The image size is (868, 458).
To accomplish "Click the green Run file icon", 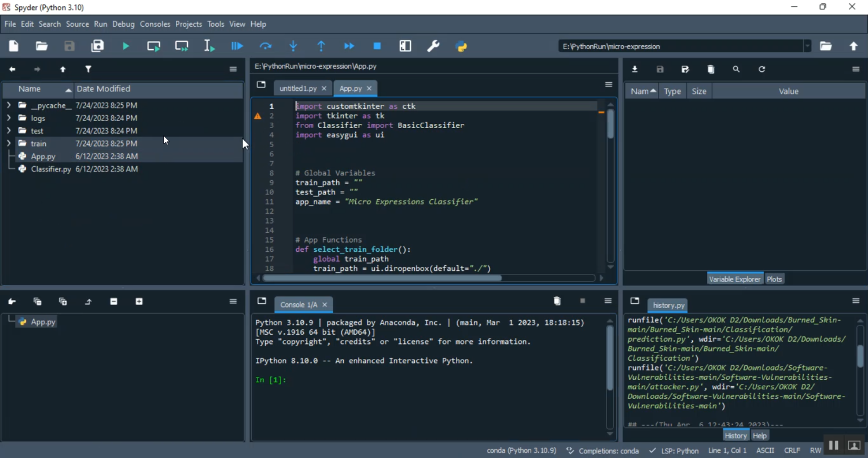I will click(x=126, y=46).
